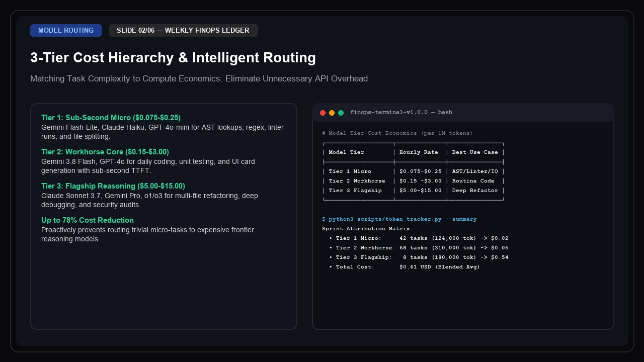Click the 'Total Cost: $0.61 USD' line
Viewport: 644px width, 362px height.
pyautogui.click(x=405, y=267)
